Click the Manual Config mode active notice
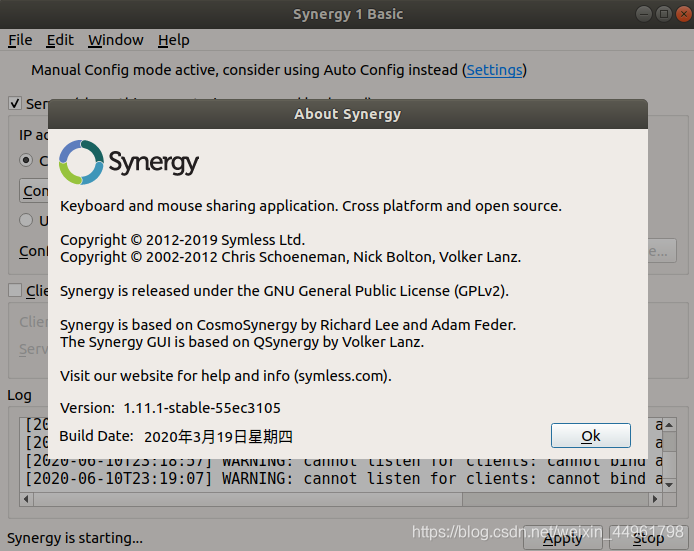The width and height of the screenshot is (694, 551). 279,70
